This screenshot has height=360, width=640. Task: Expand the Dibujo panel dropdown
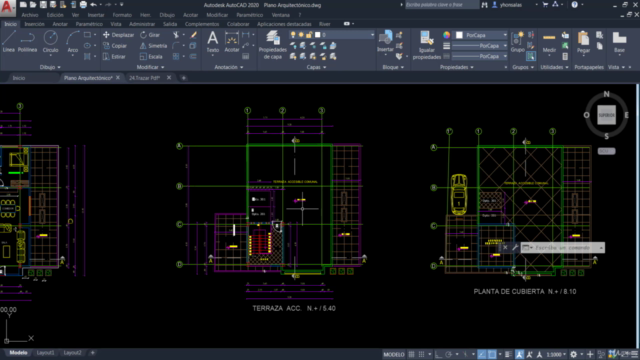(50, 67)
